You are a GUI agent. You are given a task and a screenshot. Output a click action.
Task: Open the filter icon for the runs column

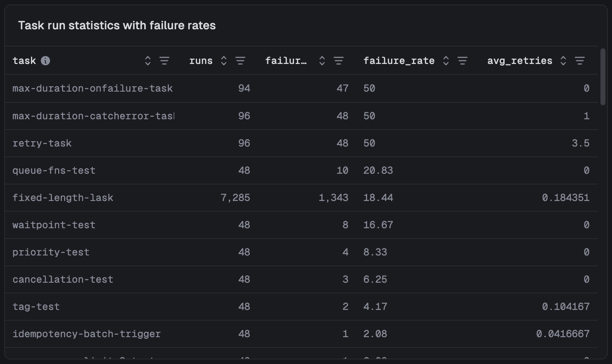point(240,60)
